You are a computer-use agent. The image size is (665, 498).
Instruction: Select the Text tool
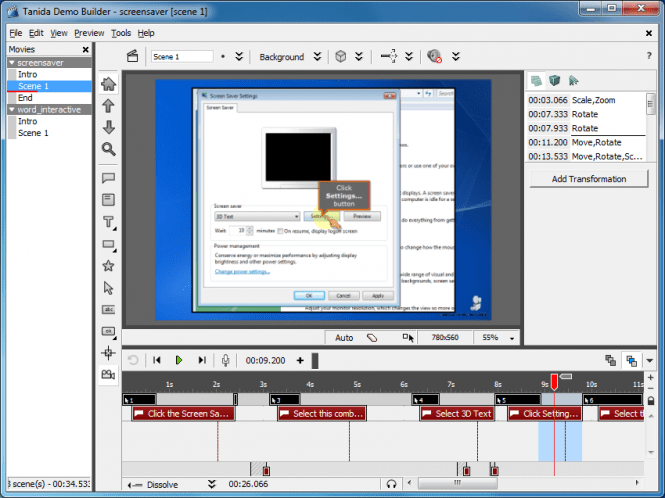[109, 222]
